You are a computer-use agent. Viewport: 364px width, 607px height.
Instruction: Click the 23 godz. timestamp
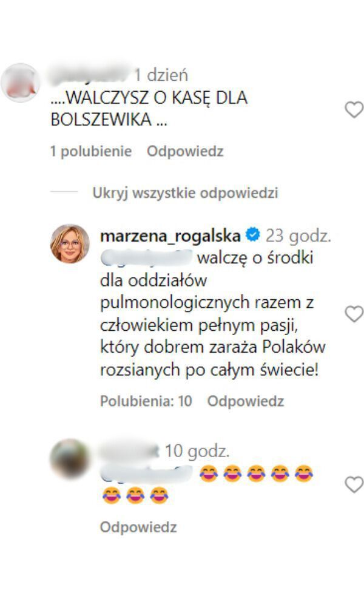point(298,236)
